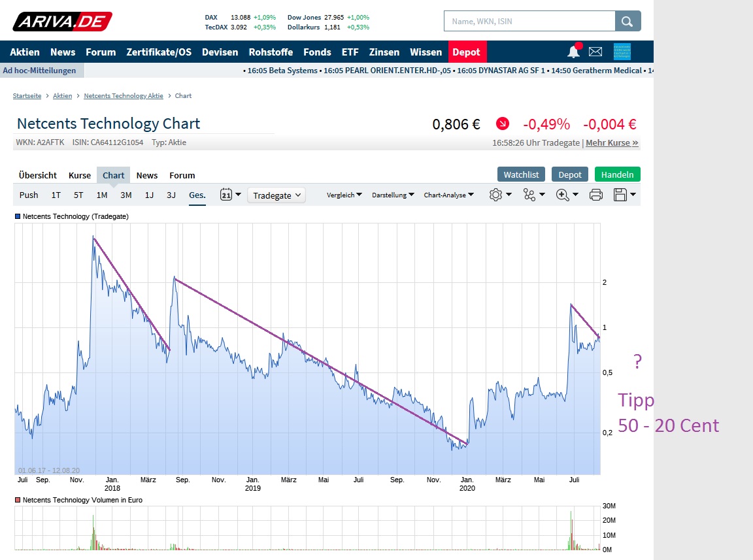Select the Ges. timeframe
The height and width of the screenshot is (560, 753).
(x=197, y=195)
